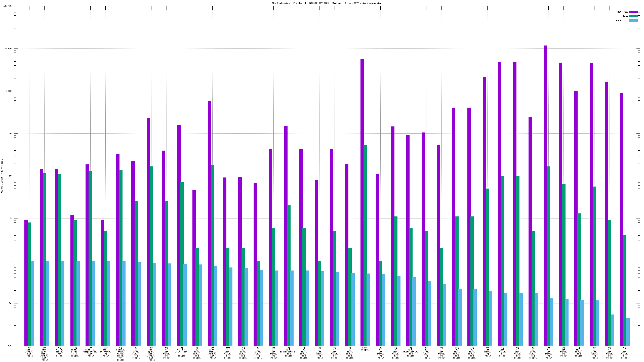Click the 'none origin' x-axis label
Image resolution: width=644 pixels, height=362 pixels.
coord(365,349)
